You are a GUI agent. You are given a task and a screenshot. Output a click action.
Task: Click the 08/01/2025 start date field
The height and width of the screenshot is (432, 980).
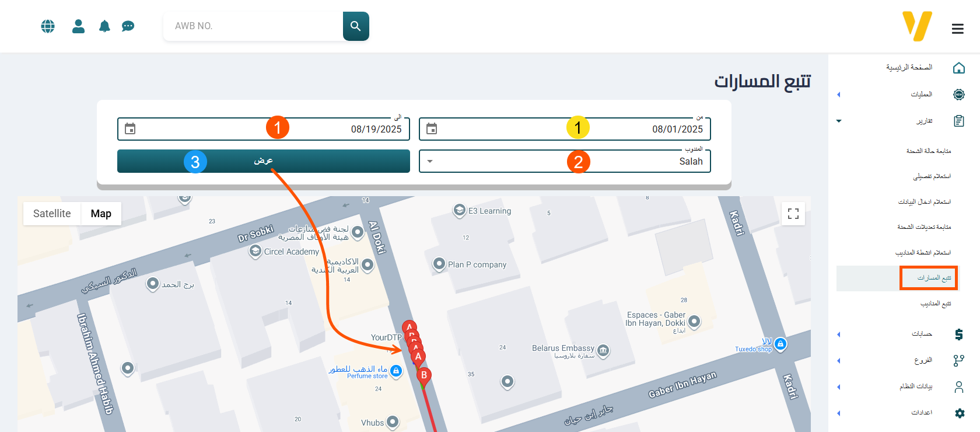565,129
